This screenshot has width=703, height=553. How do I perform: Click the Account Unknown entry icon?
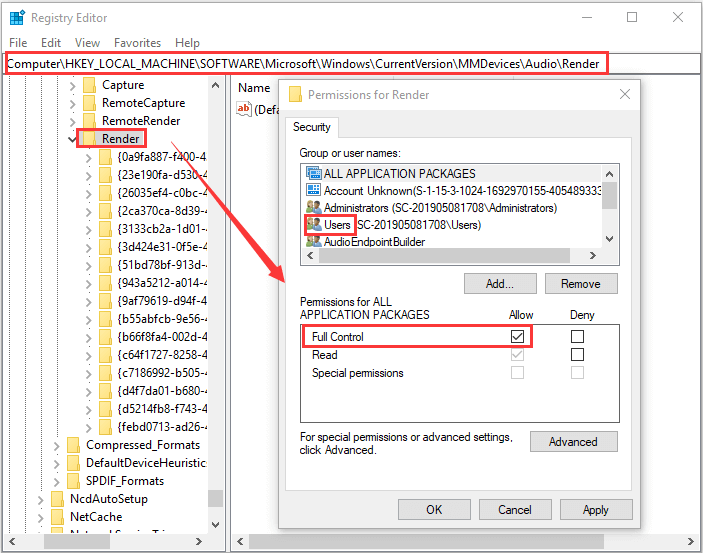pyautogui.click(x=313, y=190)
